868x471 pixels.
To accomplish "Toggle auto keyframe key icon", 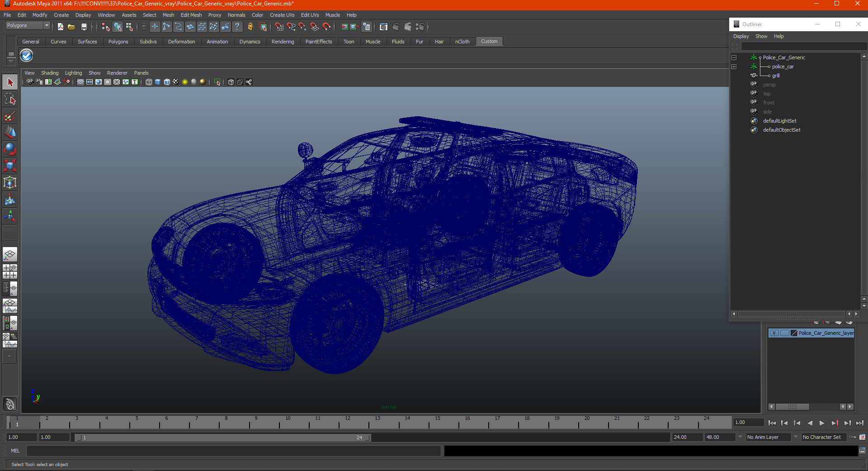I will click(x=853, y=437).
